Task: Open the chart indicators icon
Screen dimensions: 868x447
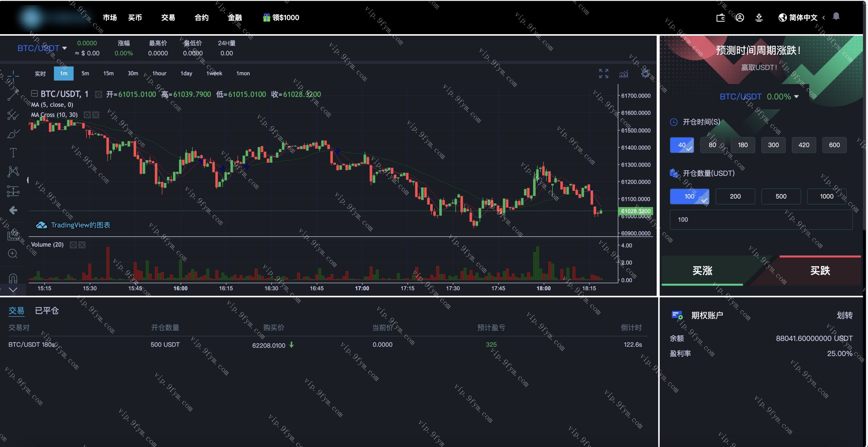Action: coord(623,74)
